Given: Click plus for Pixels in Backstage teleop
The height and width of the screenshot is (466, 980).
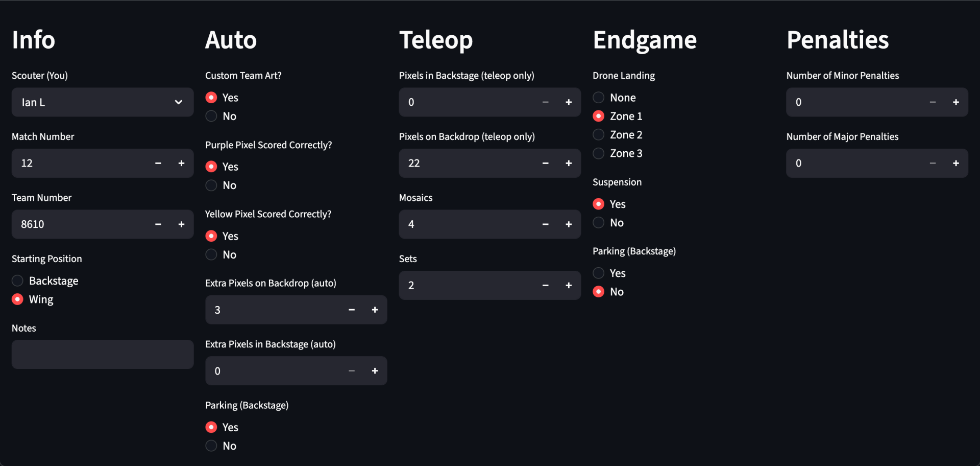Looking at the screenshot, I should [x=569, y=102].
